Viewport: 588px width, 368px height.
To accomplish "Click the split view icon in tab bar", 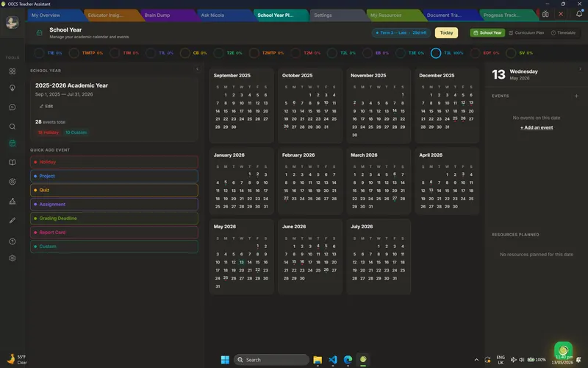I will [545, 14].
